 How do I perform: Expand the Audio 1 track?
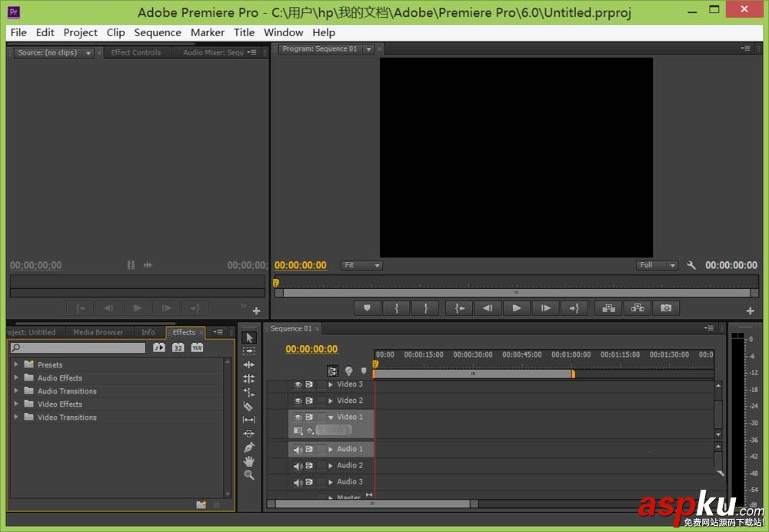tap(331, 449)
